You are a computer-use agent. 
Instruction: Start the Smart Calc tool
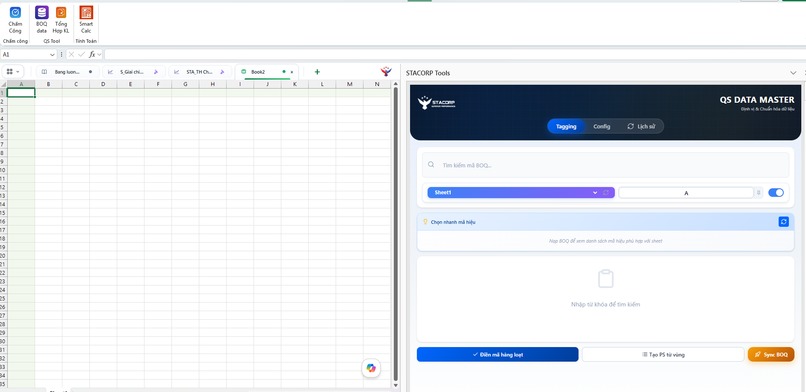pyautogui.click(x=86, y=20)
